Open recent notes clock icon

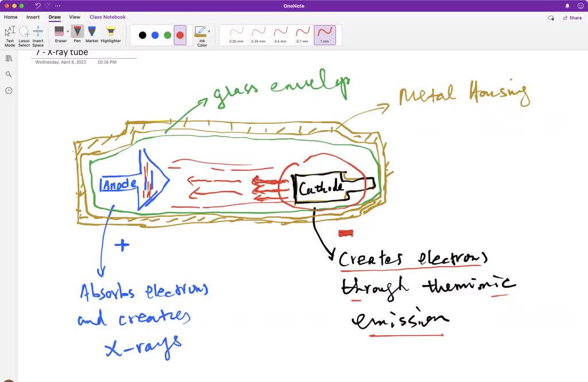pos(9,90)
